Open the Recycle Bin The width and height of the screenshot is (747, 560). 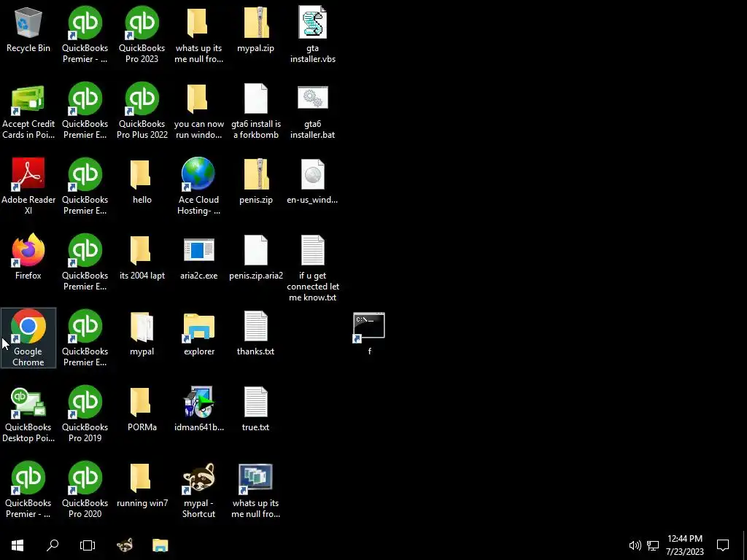click(28, 29)
